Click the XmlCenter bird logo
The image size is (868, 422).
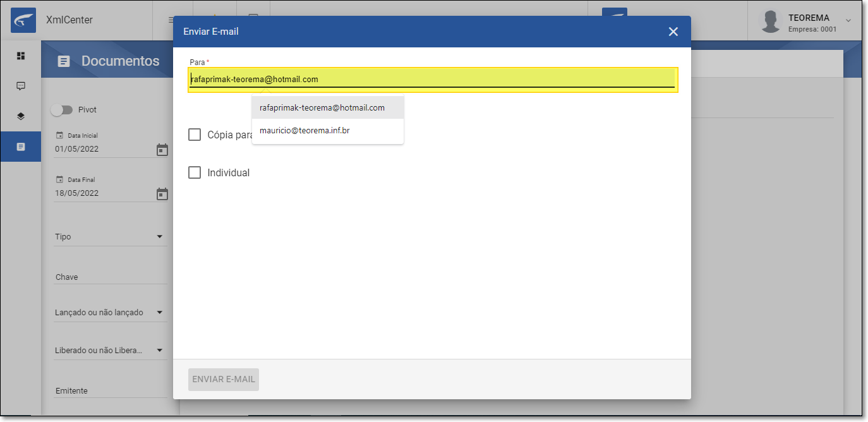tap(23, 20)
